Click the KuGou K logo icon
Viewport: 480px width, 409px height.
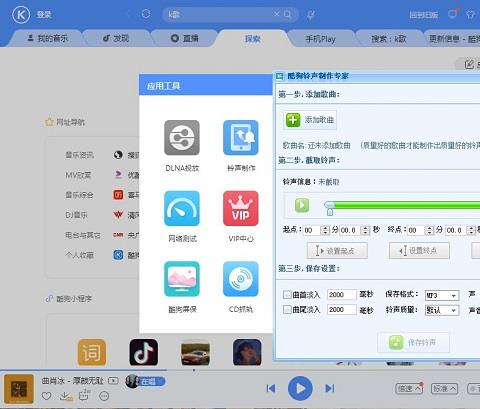21,15
